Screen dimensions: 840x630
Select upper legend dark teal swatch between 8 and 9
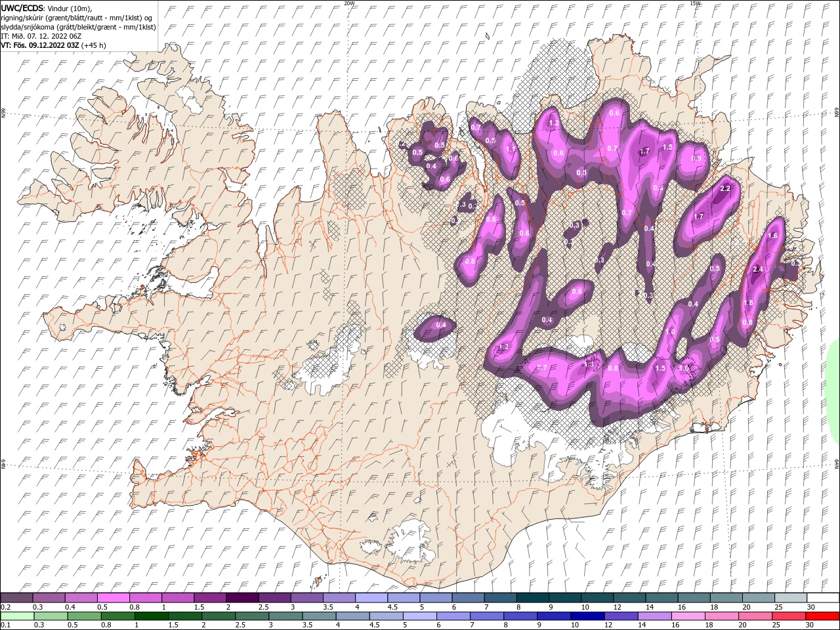point(532,598)
